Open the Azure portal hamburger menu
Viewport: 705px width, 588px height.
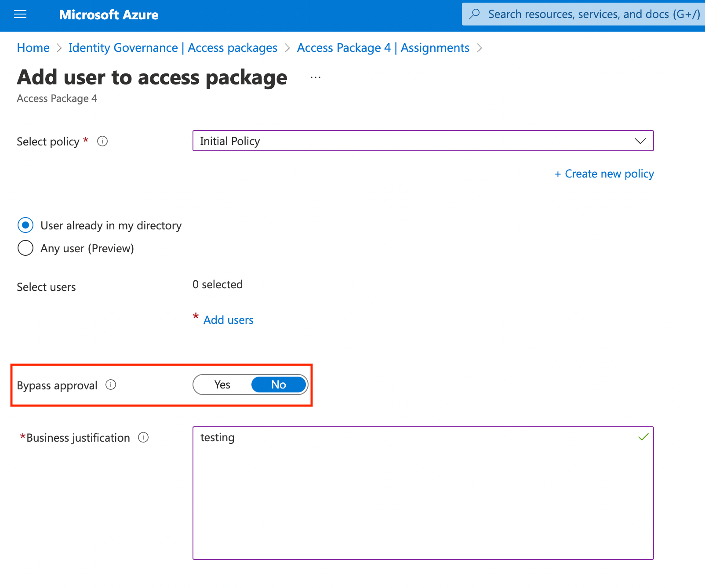click(20, 15)
